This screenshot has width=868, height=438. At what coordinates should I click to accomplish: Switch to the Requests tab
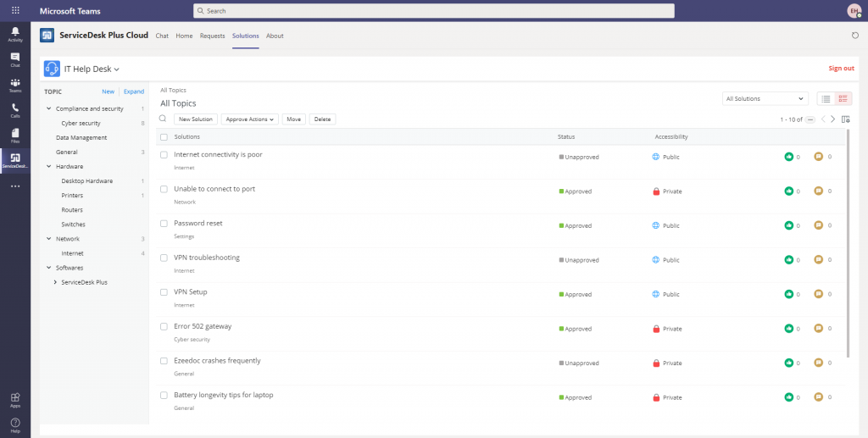click(x=212, y=36)
